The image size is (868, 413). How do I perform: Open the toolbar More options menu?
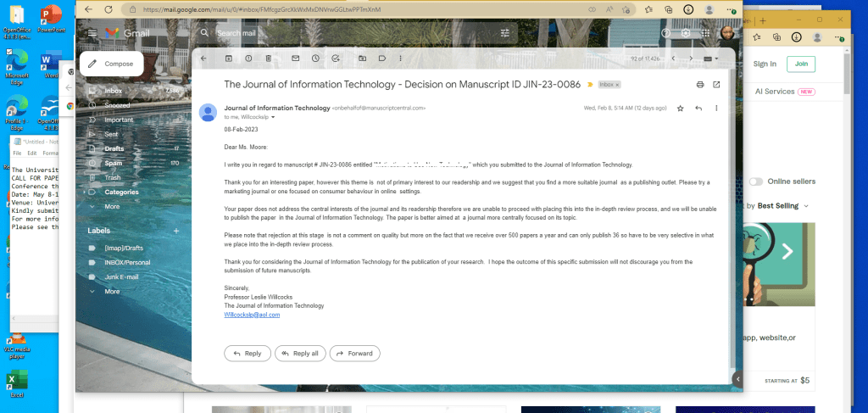401,59
